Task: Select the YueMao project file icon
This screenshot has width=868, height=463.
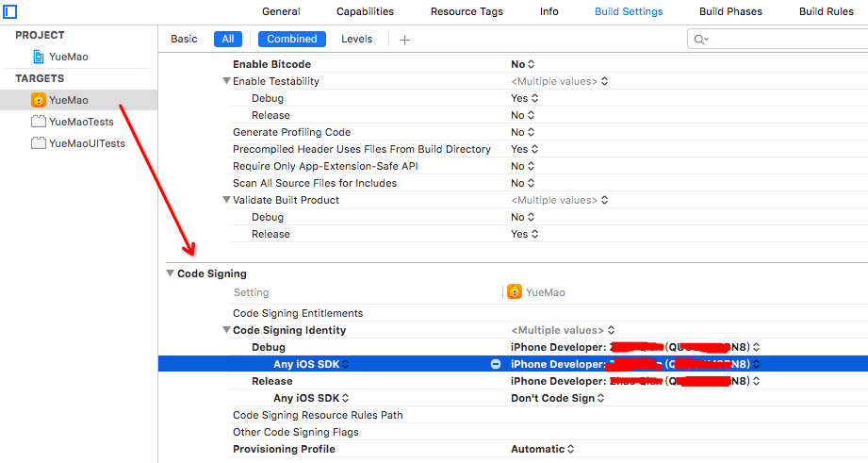Action: (39, 57)
